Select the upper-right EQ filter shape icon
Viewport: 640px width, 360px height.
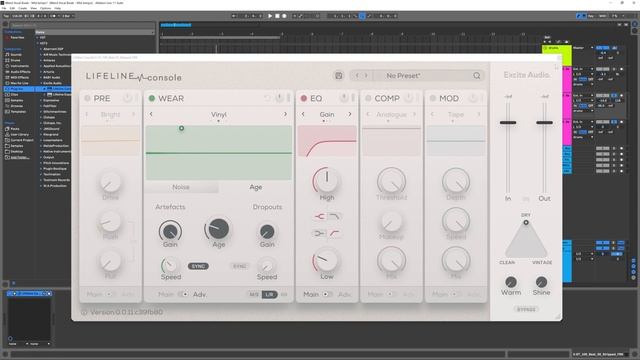click(334, 216)
